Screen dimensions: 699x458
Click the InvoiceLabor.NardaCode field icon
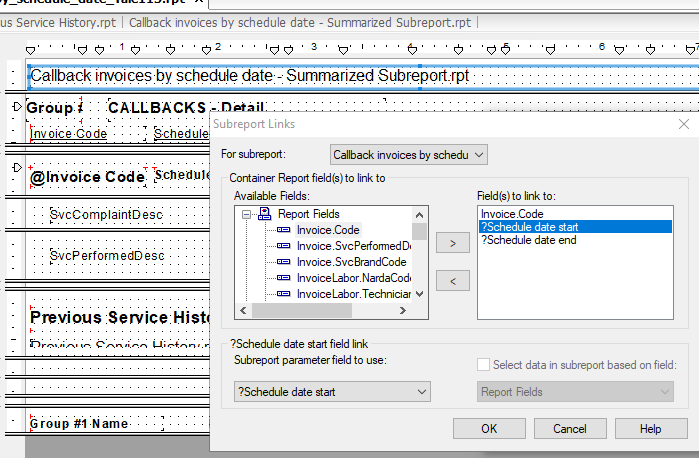click(284, 278)
